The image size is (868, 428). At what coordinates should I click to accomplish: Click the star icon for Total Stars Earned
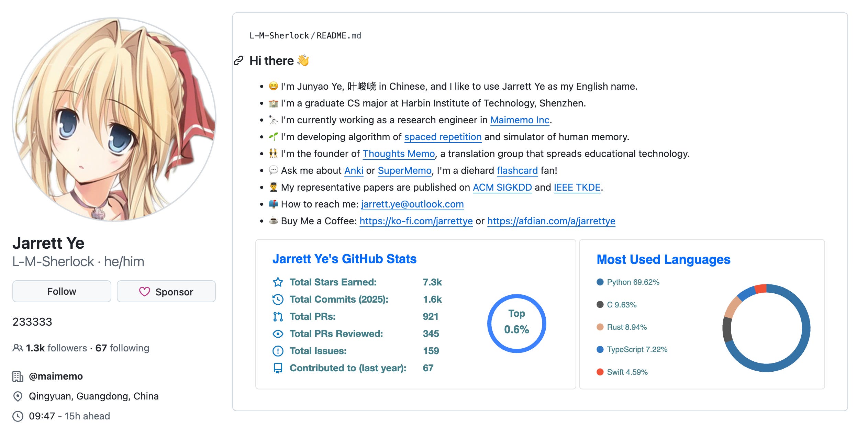coord(278,282)
